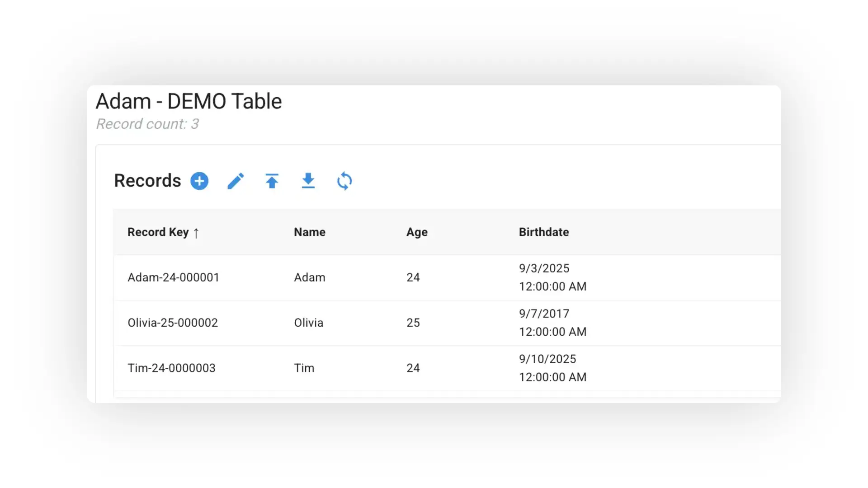Click Olivia's birthdate 9/7/2017 cell

[544, 323]
